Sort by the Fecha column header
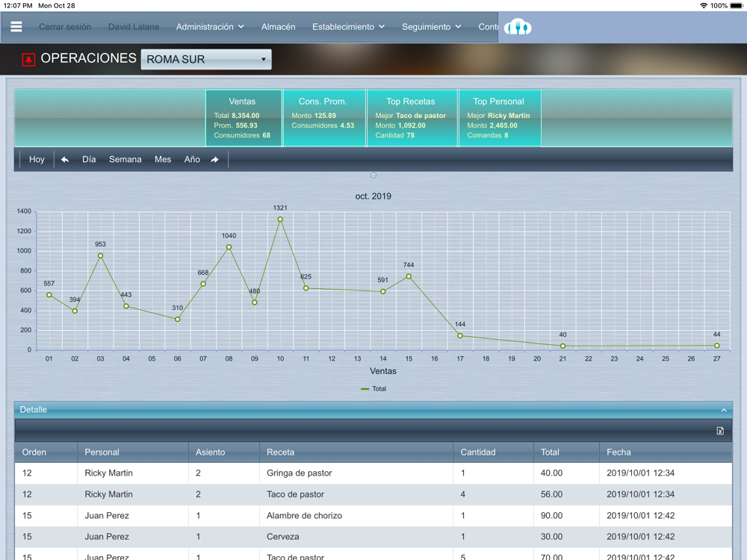 coord(666,452)
